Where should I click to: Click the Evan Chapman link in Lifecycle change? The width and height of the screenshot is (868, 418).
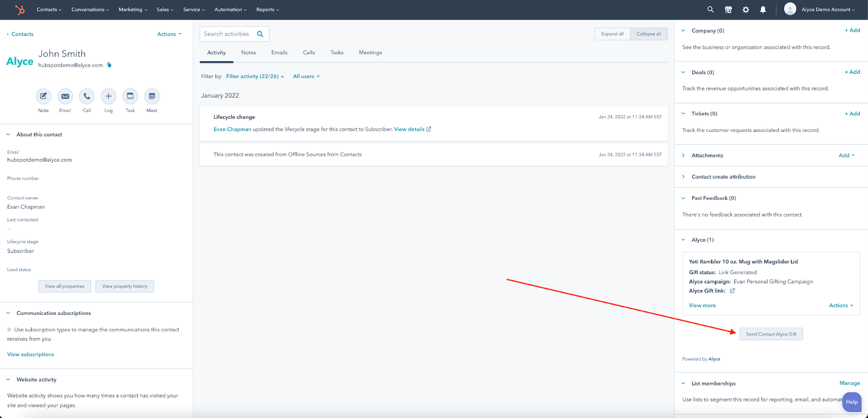pos(232,129)
